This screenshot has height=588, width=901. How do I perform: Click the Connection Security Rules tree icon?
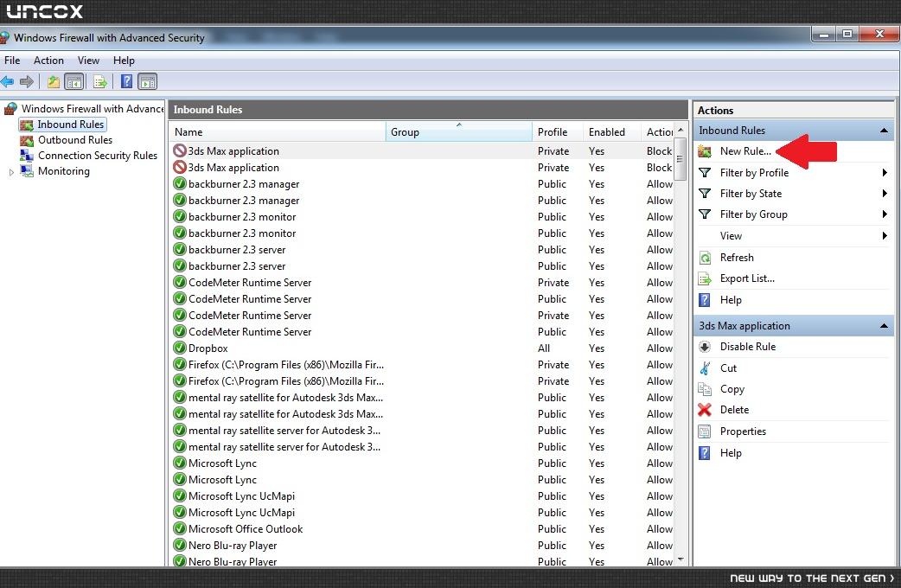pos(27,155)
